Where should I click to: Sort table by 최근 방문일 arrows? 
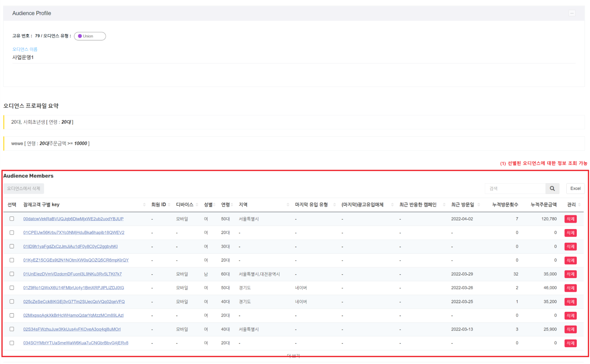click(478, 205)
